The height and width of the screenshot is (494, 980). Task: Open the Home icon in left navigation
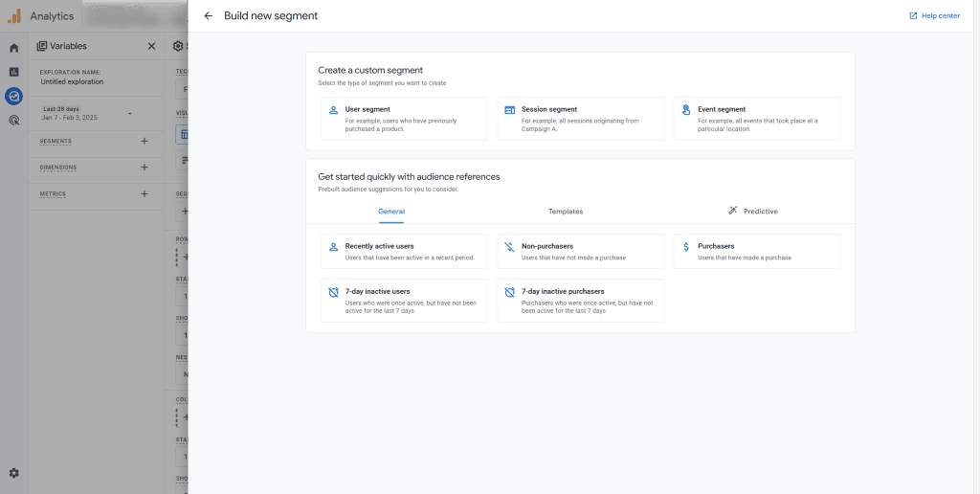click(x=13, y=48)
